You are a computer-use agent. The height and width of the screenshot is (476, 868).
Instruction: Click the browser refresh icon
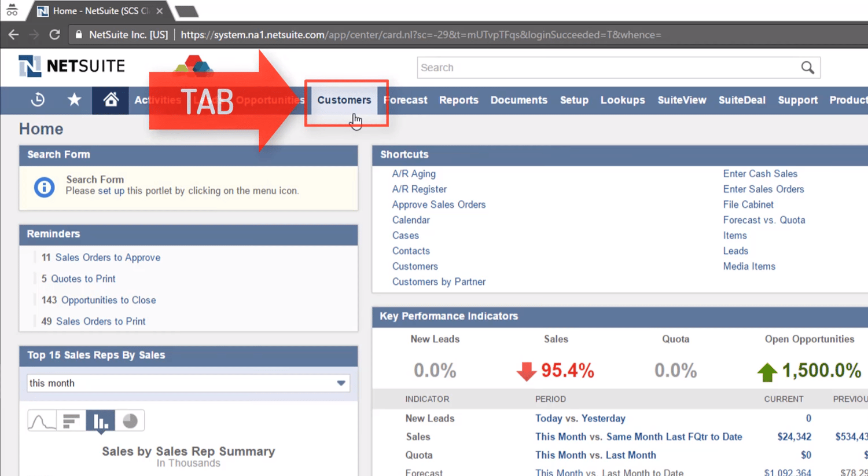[54, 35]
